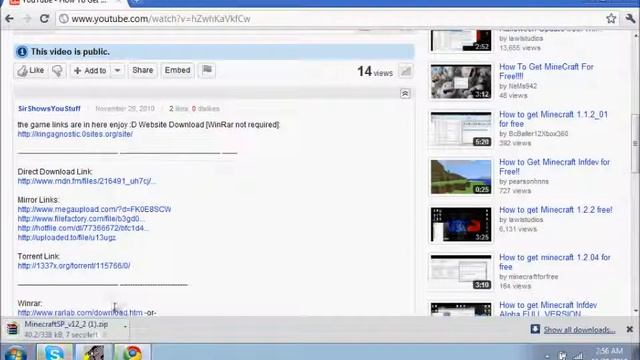Bookmark page with the star icon
Image resolution: width=640 pixels, height=360 pixels.
611,18
